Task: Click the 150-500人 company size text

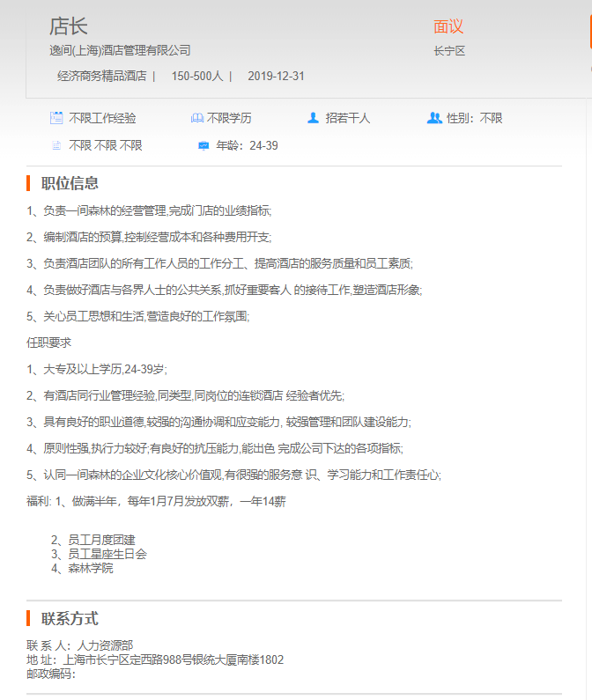Action: tap(197, 76)
